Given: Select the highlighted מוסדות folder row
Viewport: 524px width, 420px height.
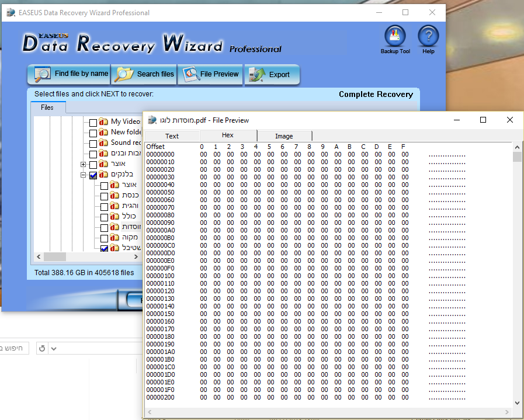Looking at the screenshot, I should pos(131,227).
